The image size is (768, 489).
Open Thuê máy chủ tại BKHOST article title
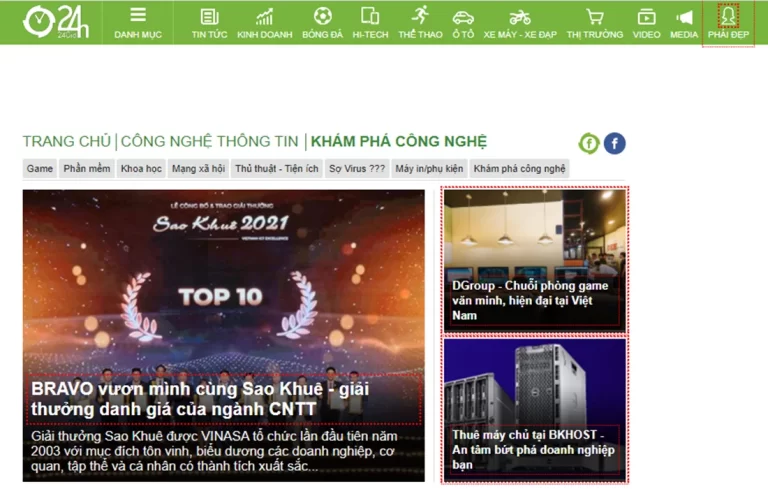[x=533, y=450]
